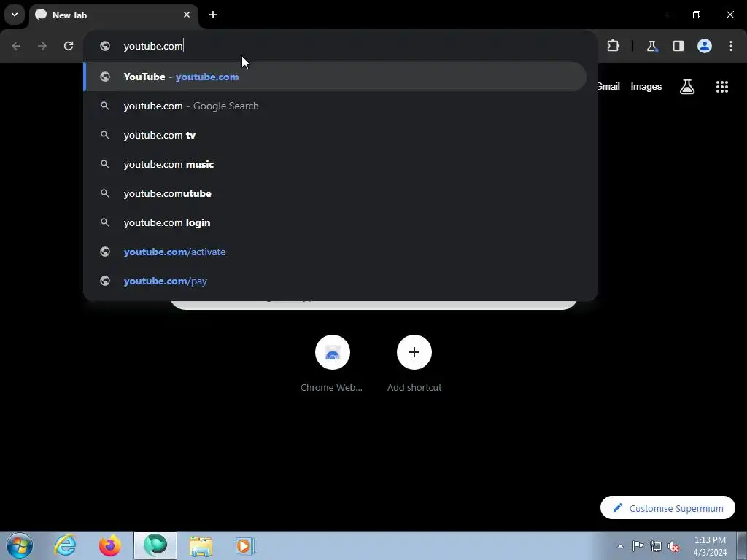747x560 pixels.
Task: Go forward with the forward arrow
Action: [x=42, y=46]
